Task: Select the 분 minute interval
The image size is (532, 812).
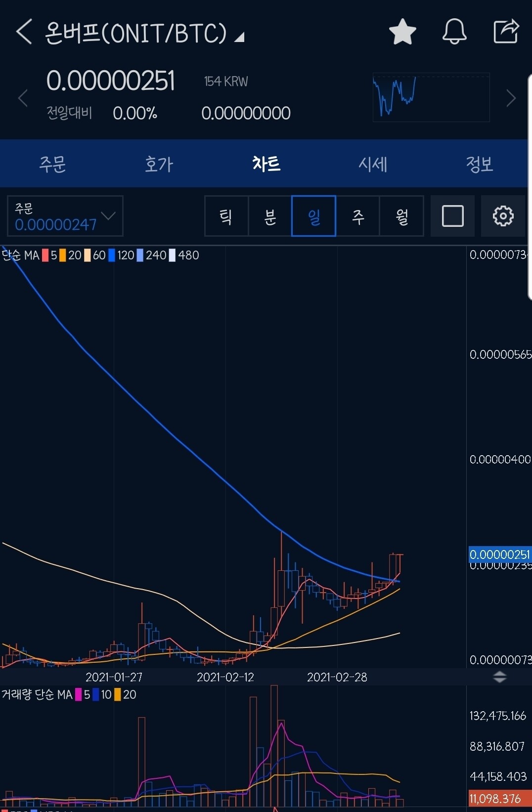Action: pyautogui.click(x=270, y=216)
